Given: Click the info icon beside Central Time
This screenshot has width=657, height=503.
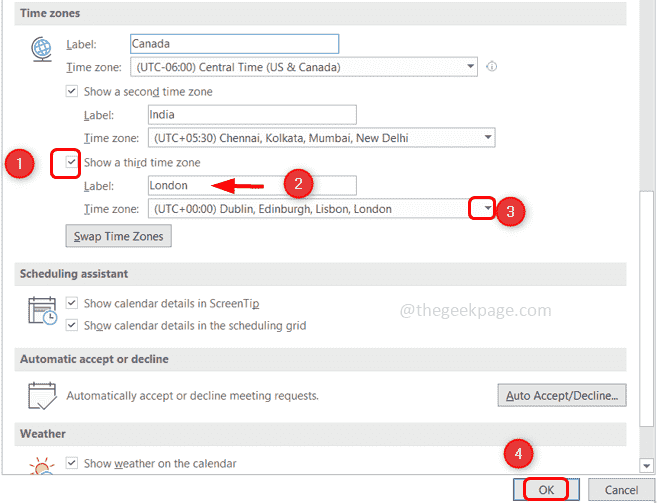Looking at the screenshot, I should point(491,67).
